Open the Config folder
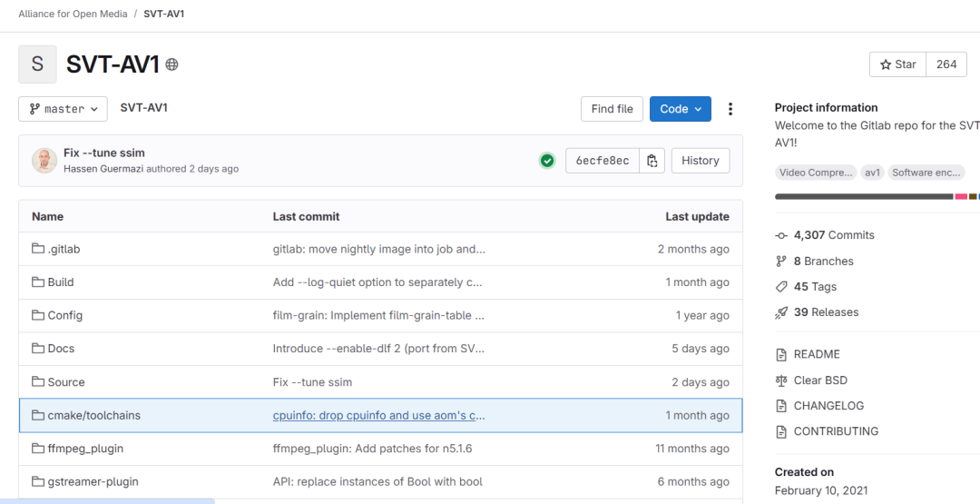This screenshot has height=504, width=980. click(65, 315)
